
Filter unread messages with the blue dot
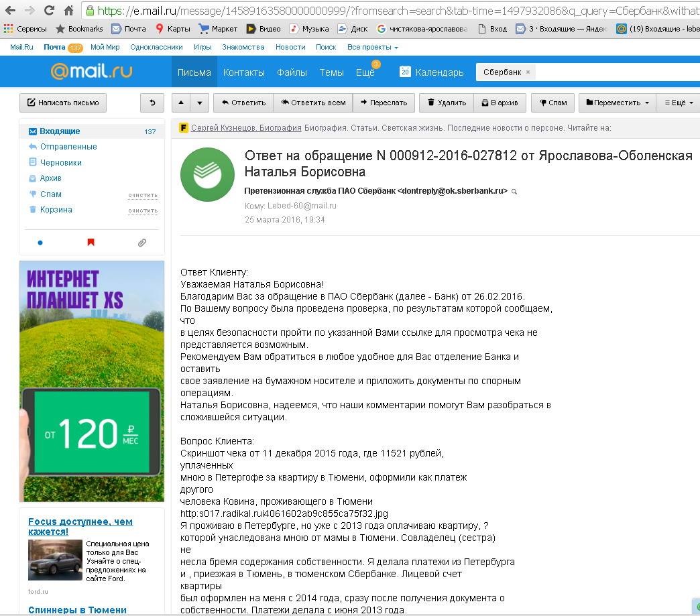tap(40, 243)
